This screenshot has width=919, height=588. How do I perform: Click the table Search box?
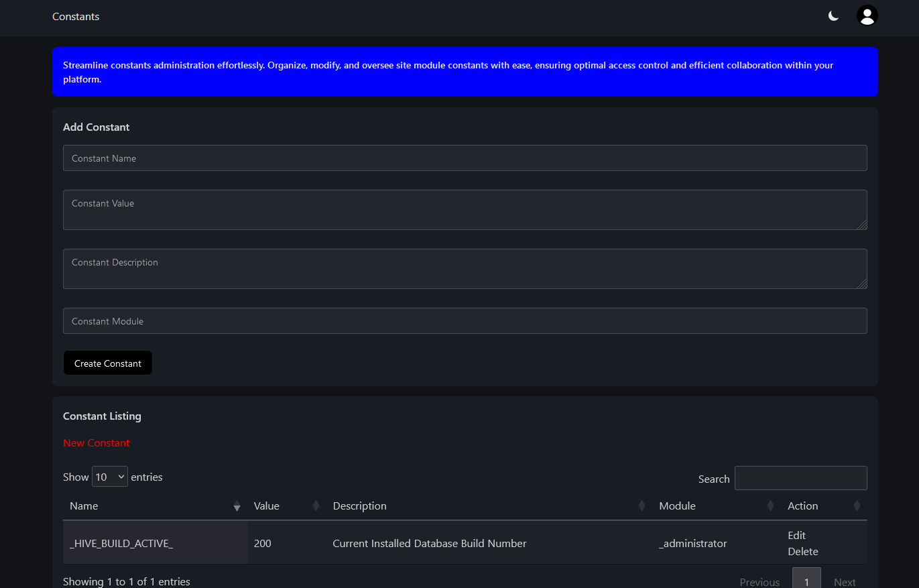pos(800,478)
